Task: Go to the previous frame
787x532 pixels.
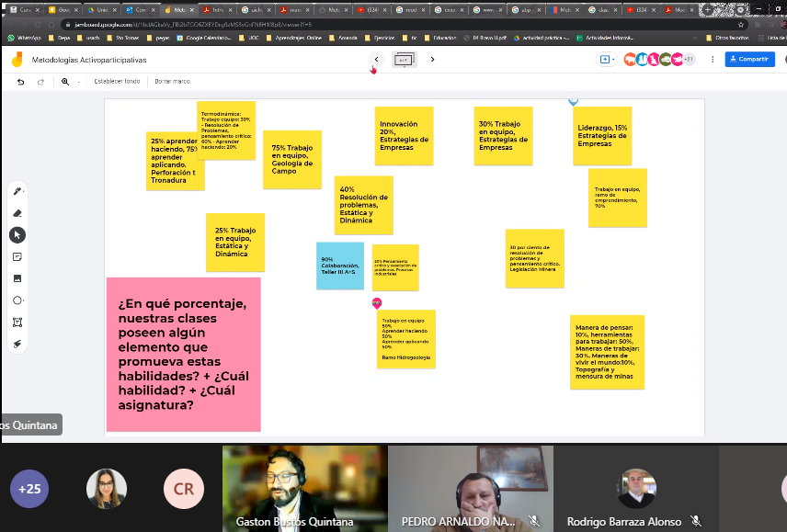Action: pyautogui.click(x=376, y=59)
